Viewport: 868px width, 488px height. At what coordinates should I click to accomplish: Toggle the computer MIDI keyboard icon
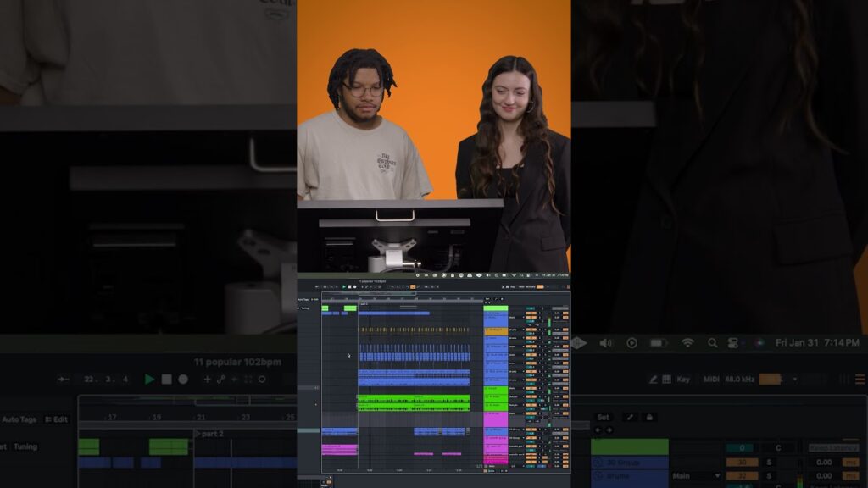pyautogui.click(x=666, y=380)
